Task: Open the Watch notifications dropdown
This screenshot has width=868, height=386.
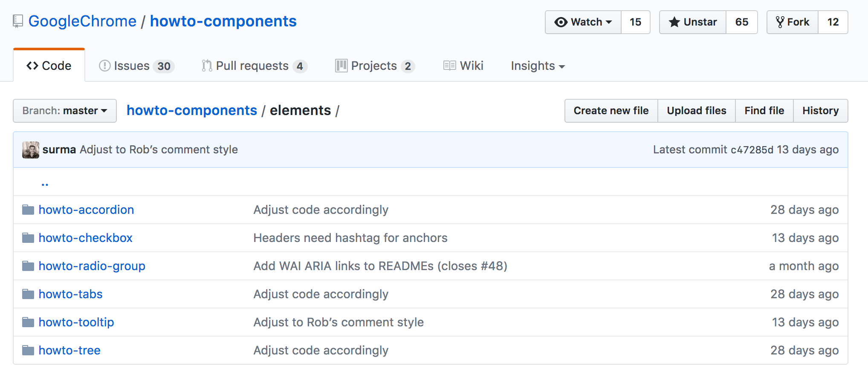Action: (x=583, y=22)
